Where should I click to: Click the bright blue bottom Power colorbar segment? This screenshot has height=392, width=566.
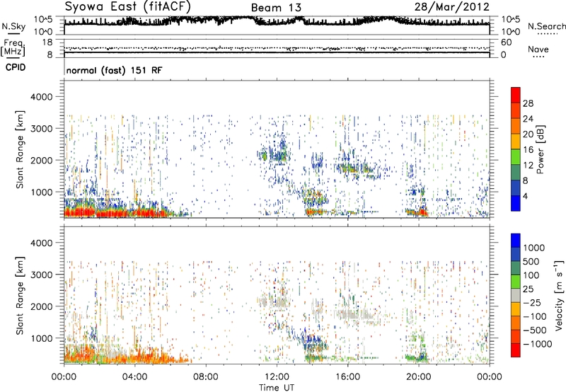click(x=516, y=203)
